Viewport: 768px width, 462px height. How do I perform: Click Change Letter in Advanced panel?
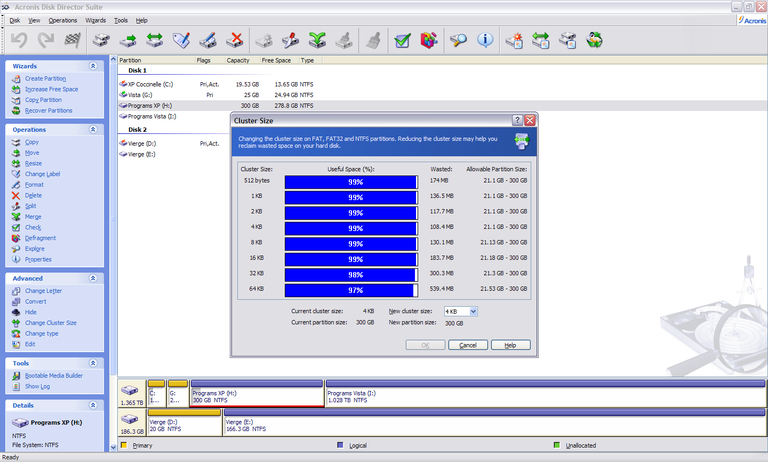[x=43, y=291]
